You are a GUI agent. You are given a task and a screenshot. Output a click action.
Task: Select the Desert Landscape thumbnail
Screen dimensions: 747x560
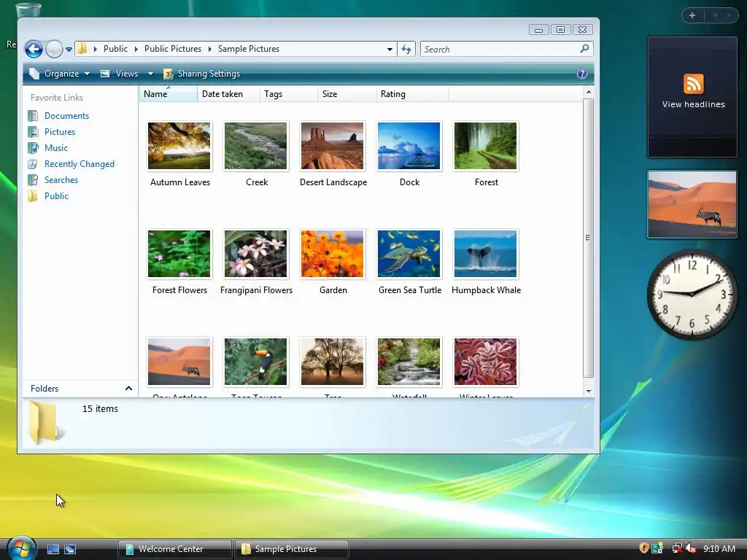click(332, 146)
